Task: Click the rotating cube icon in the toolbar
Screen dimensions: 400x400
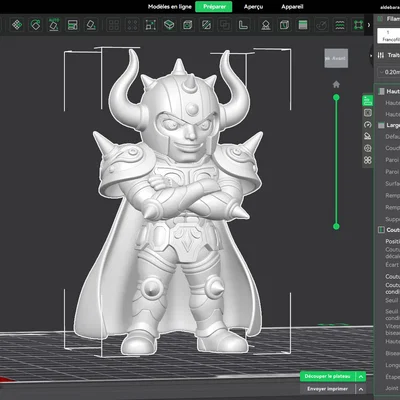Action: pos(35,25)
